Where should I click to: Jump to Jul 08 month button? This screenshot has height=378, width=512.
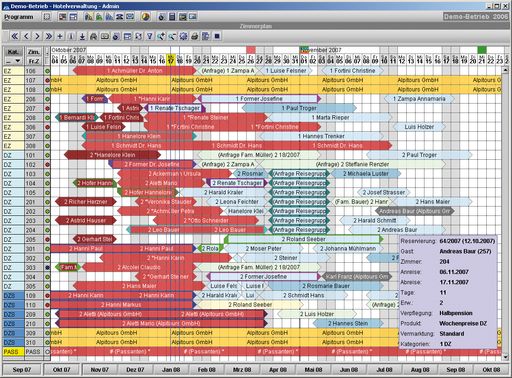384,370
